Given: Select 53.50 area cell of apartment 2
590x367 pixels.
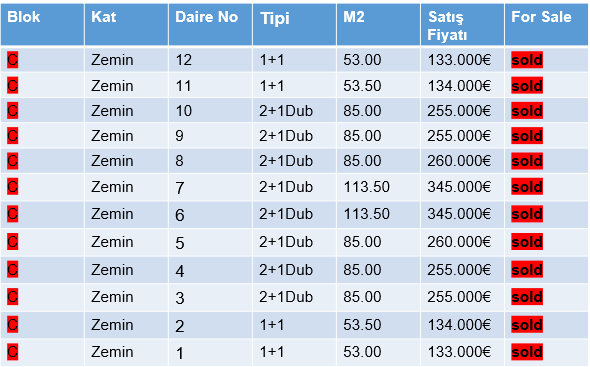Looking at the screenshot, I should click(362, 325).
